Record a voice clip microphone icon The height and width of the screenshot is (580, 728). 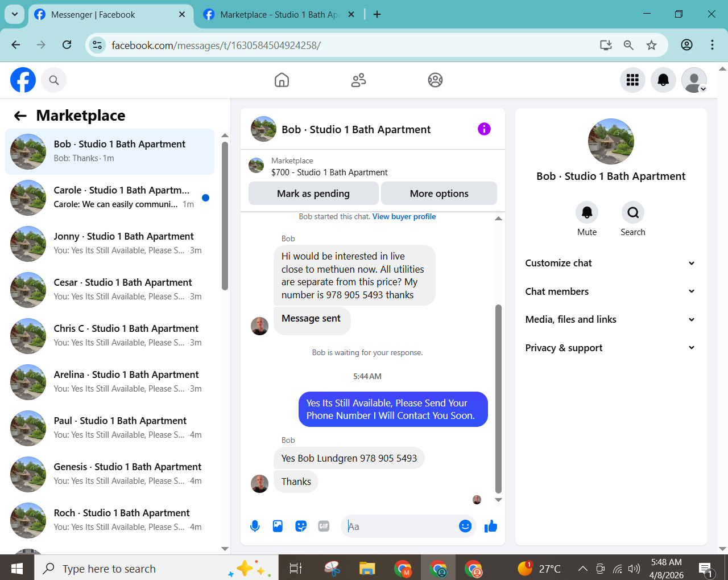point(255,526)
